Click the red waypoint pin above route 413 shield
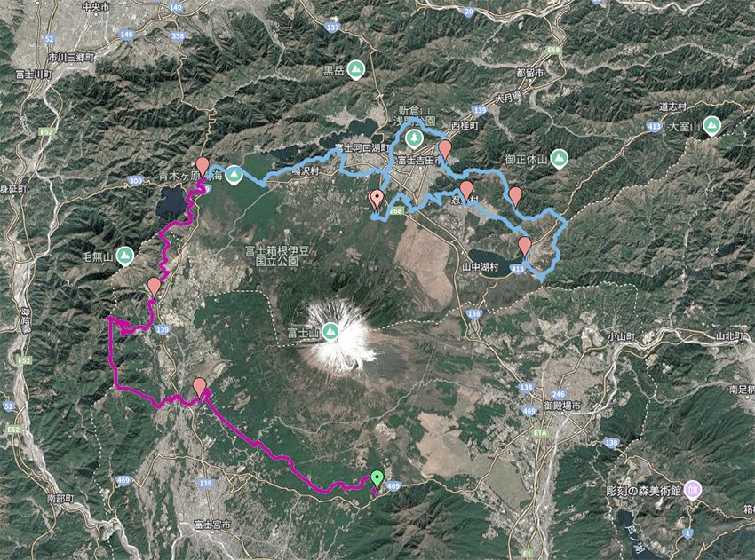This screenshot has width=755, height=560. point(525,247)
